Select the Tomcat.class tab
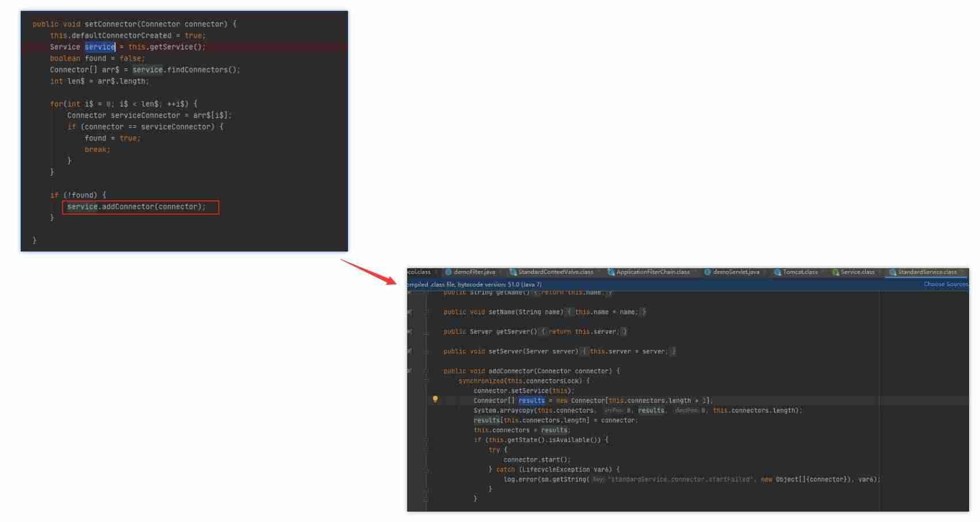The width and height of the screenshot is (980, 522). (796, 272)
